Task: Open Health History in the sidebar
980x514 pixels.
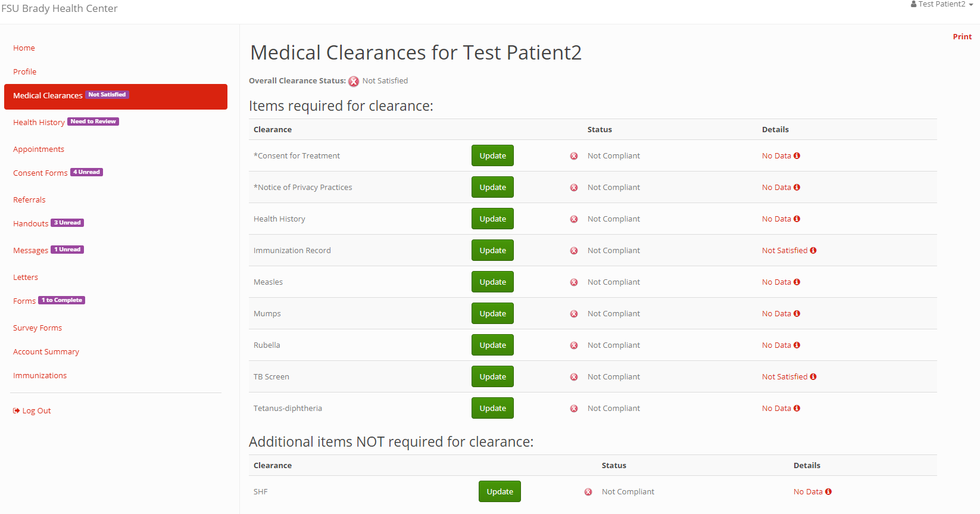Action: [x=39, y=123]
